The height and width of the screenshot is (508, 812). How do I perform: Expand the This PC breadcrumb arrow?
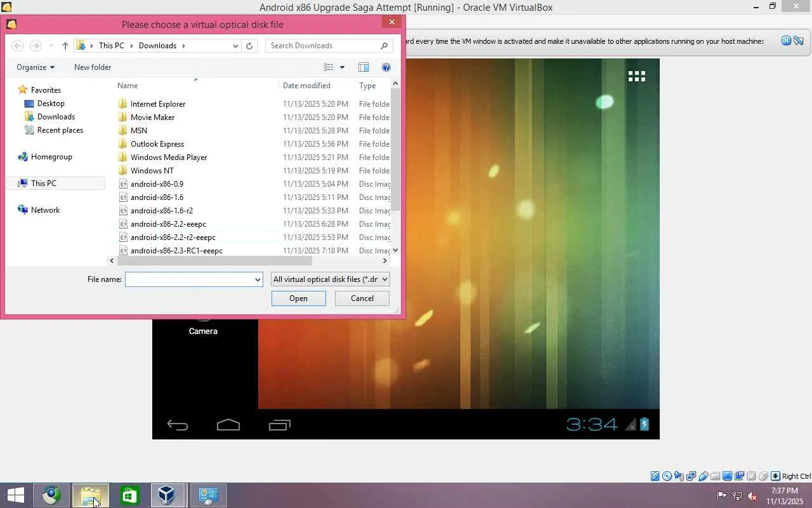tap(131, 46)
